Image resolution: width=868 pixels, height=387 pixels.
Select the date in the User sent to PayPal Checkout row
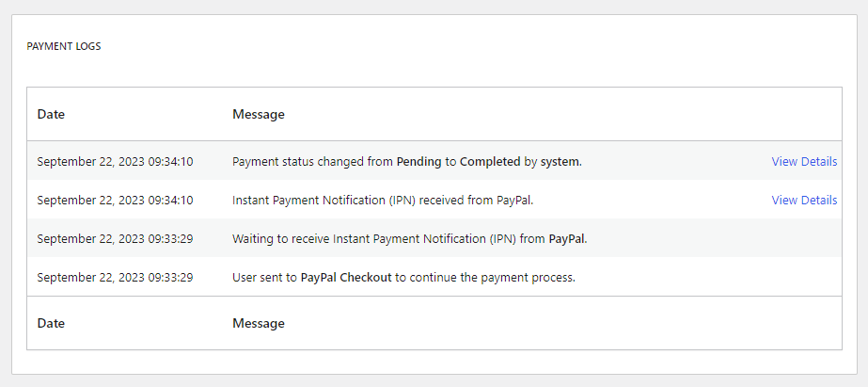tap(115, 277)
